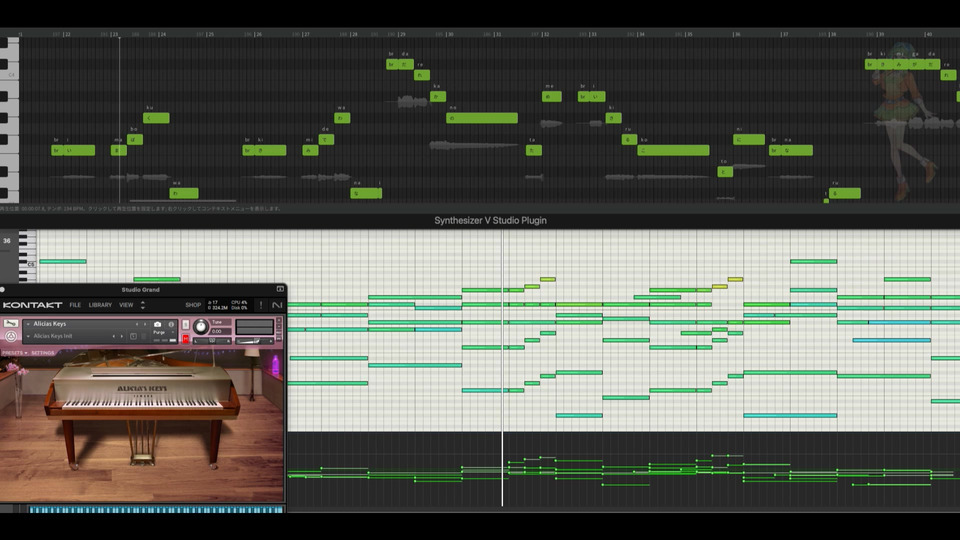Image resolution: width=960 pixels, height=540 pixels.
Task: Click the Synthesizer V horizontal scrollbar
Action: 182,200
